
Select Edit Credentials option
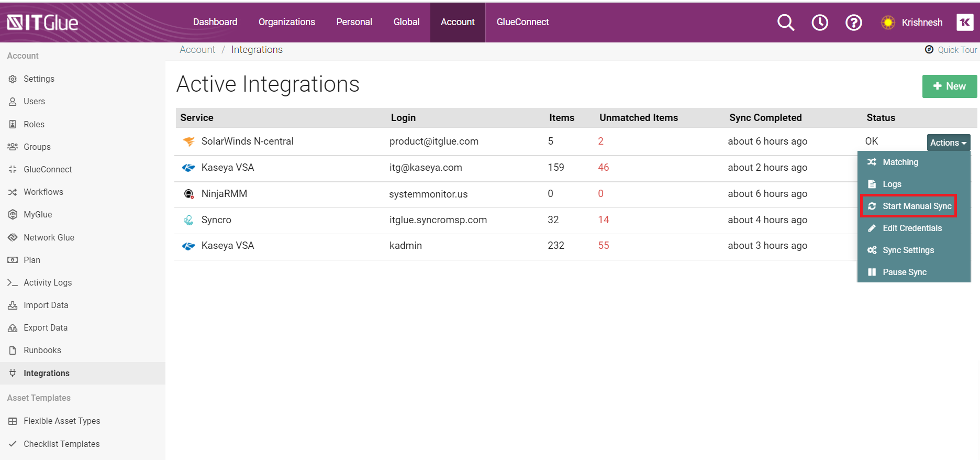(x=914, y=228)
